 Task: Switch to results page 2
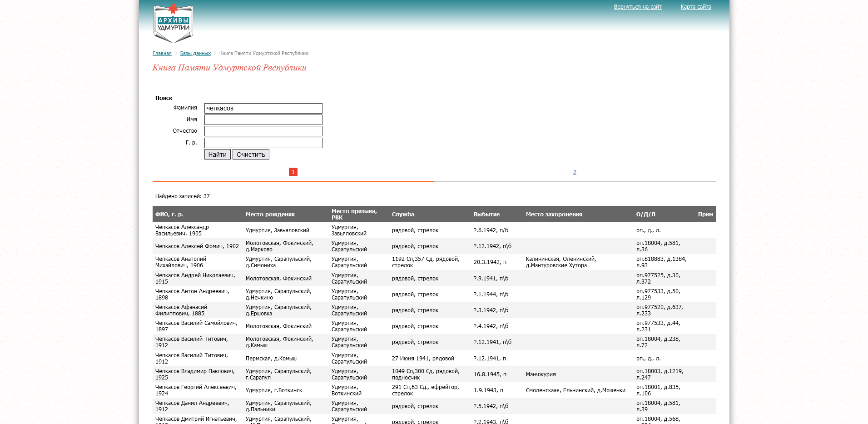pos(575,172)
